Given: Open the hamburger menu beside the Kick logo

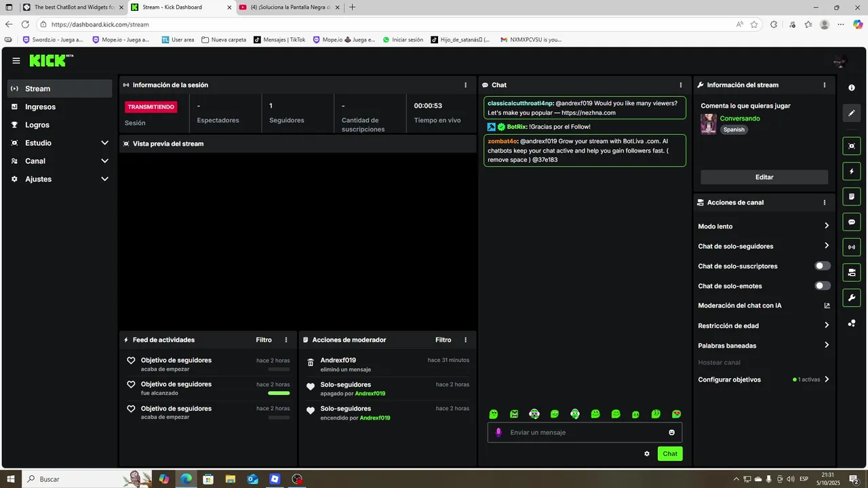Looking at the screenshot, I should 16,60.
